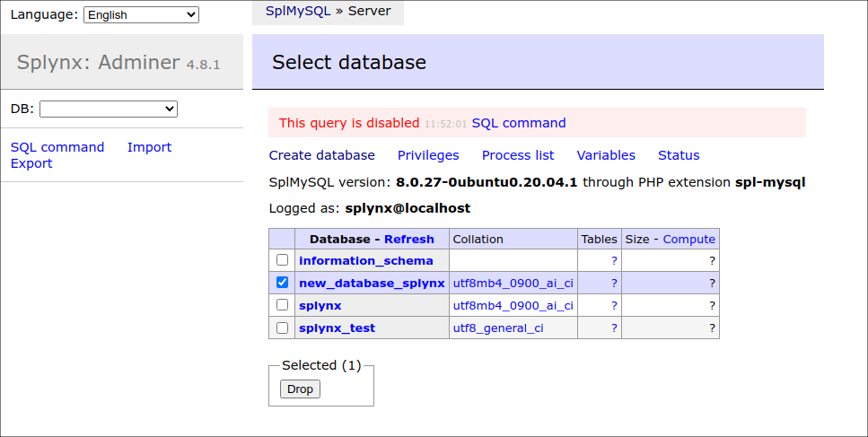868x437 pixels.
Task: Open the Language dropdown
Action: click(141, 14)
